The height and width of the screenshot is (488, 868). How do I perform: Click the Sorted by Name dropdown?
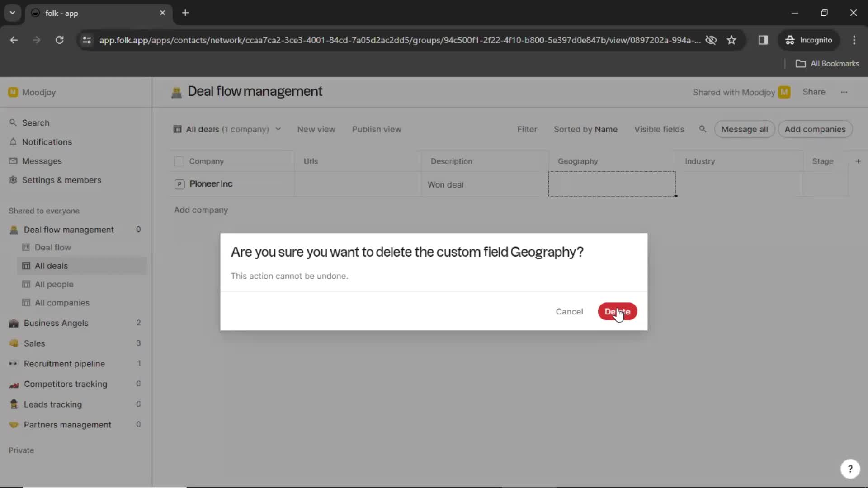[x=586, y=129]
